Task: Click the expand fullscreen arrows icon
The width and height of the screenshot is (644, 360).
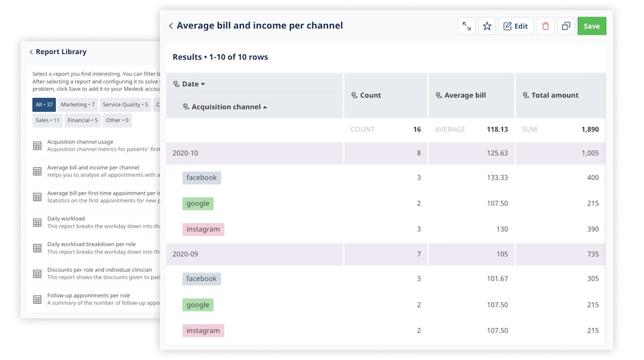Action: point(467,26)
